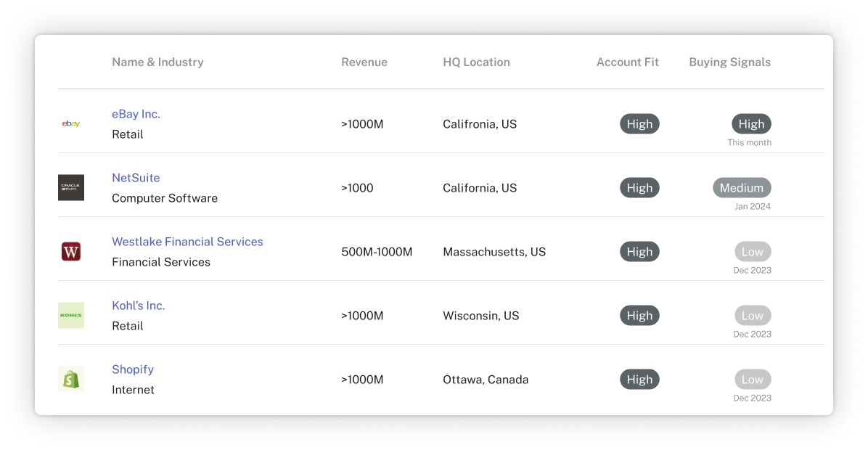
Task: Click Westlake's Low buying signals badge
Action: pos(753,252)
